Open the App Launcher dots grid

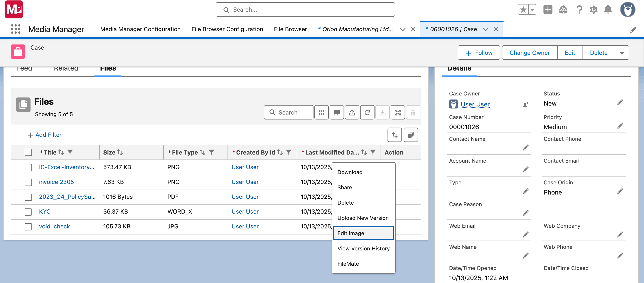[x=15, y=29]
